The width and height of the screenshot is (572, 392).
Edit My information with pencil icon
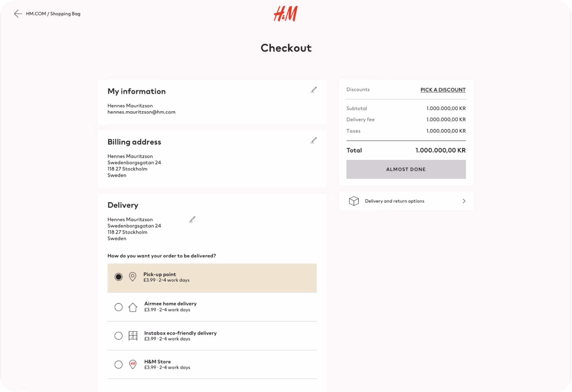pyautogui.click(x=314, y=90)
